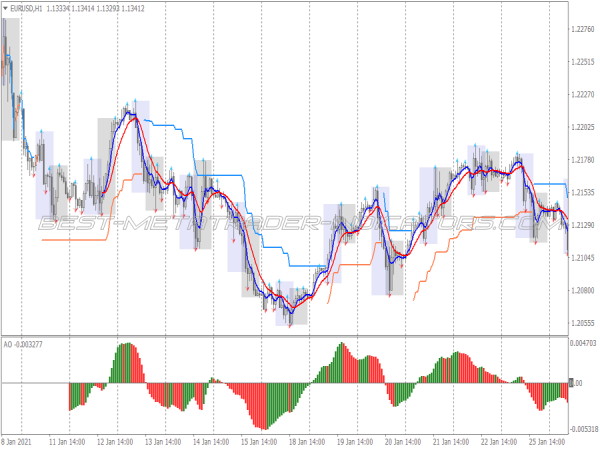The height and width of the screenshot is (450, 600).
Task: Click the 1.21045 price axis label
Action: click(583, 258)
